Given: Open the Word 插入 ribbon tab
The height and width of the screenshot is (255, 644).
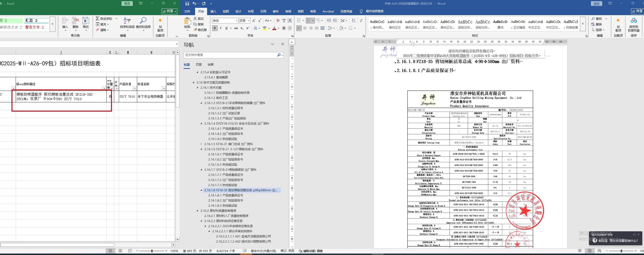Looking at the screenshot, I should [x=213, y=11].
